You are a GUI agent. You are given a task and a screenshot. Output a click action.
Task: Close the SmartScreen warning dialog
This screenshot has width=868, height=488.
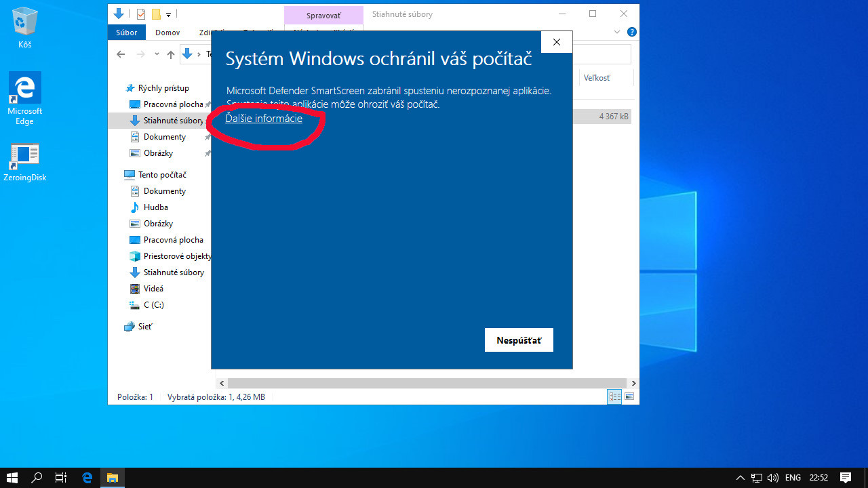click(x=556, y=42)
